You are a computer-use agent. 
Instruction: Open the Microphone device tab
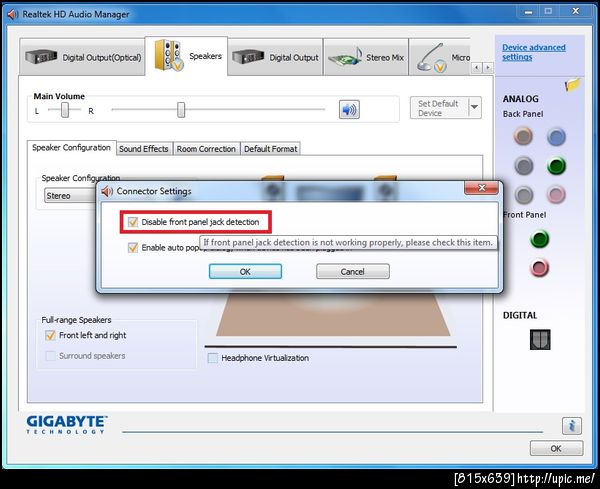pyautogui.click(x=440, y=57)
